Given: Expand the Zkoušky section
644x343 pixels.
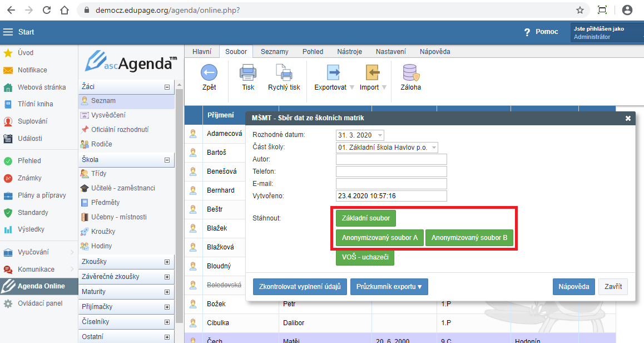Looking at the screenshot, I should pyautogui.click(x=167, y=262).
